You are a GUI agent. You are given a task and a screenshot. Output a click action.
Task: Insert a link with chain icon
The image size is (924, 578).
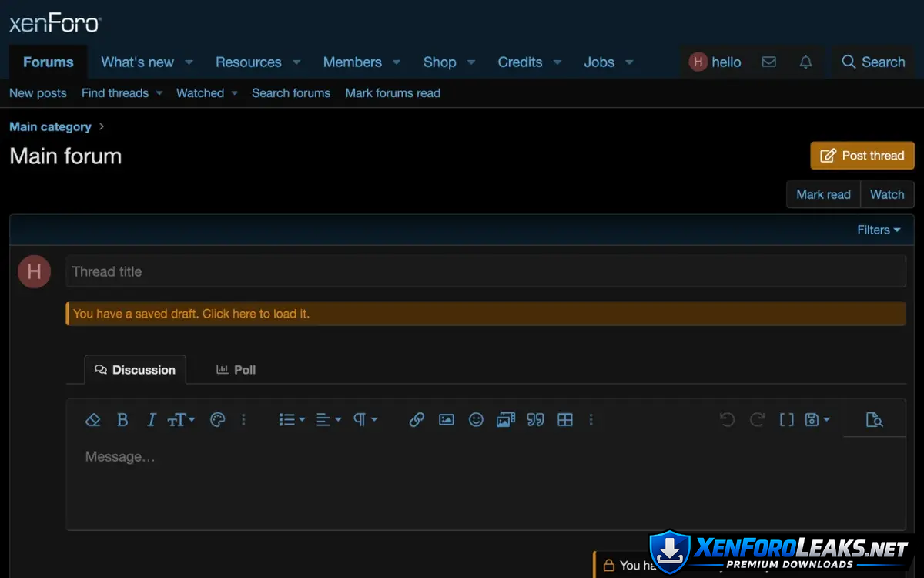coord(417,420)
